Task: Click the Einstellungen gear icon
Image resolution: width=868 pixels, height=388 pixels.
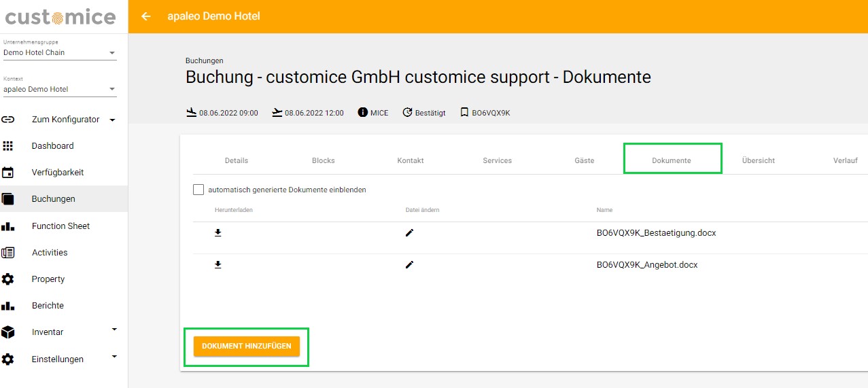Action: (8, 359)
